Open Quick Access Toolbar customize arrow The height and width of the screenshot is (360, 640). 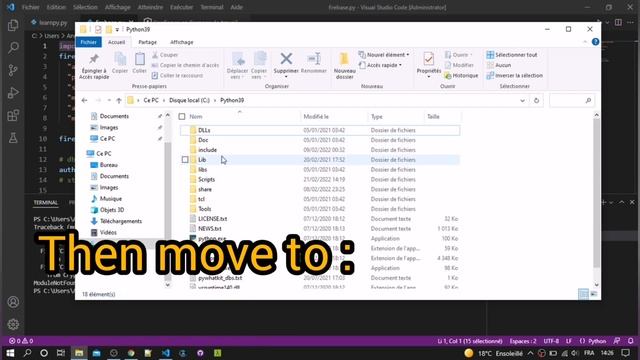click(117, 29)
